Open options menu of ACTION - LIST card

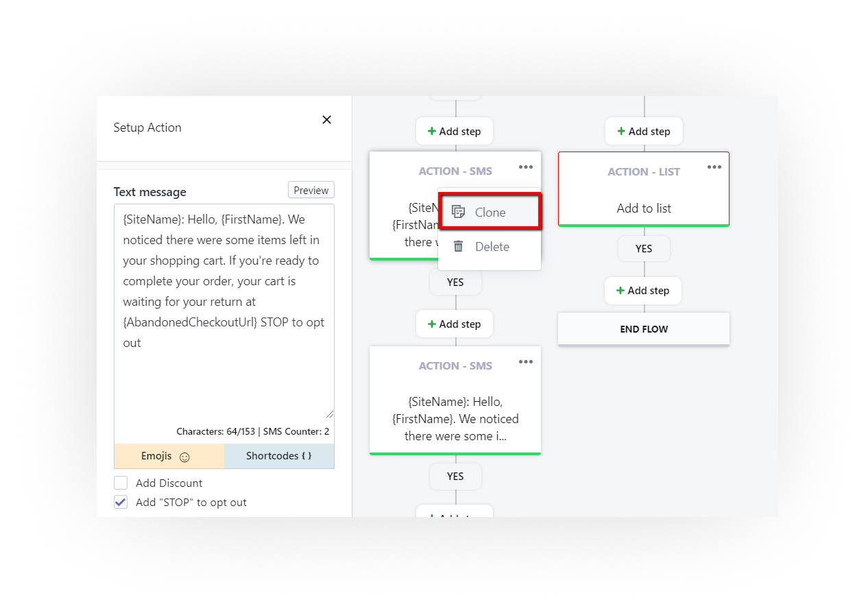pyautogui.click(x=714, y=167)
